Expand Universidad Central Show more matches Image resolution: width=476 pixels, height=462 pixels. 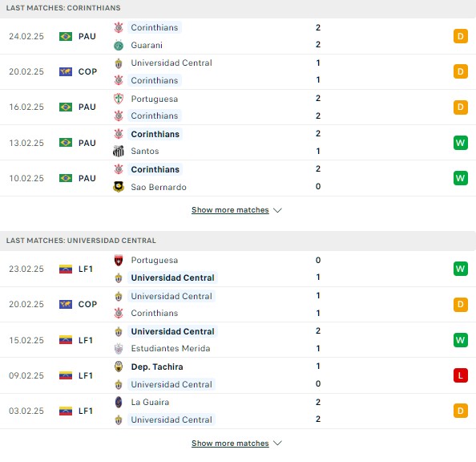click(230, 444)
